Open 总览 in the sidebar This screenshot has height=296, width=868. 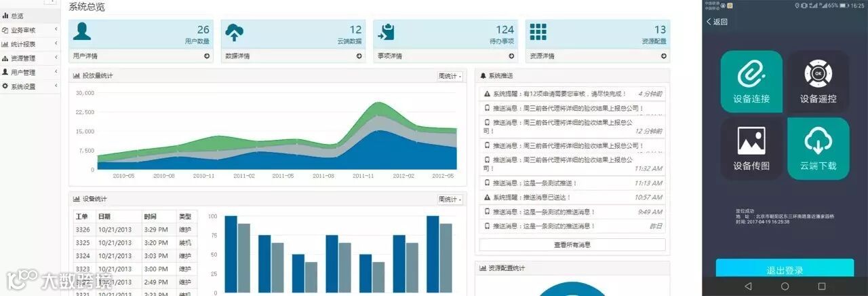29,16
